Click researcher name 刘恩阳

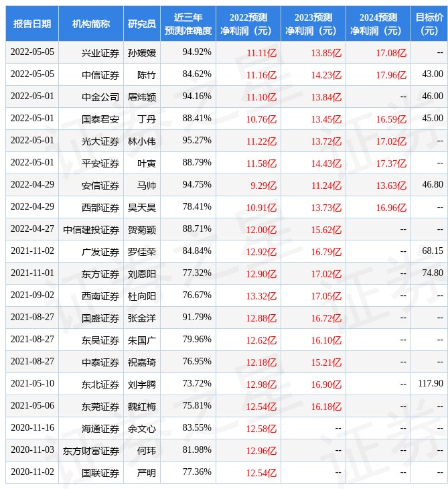coord(142,274)
